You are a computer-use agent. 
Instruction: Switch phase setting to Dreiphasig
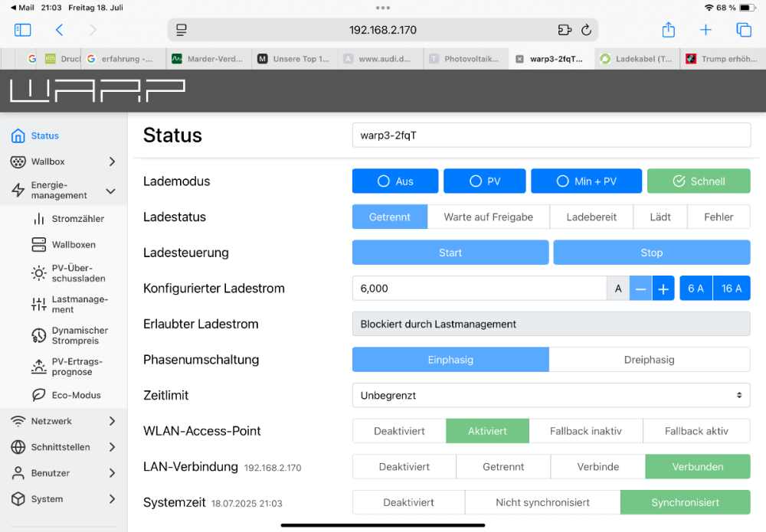point(649,360)
